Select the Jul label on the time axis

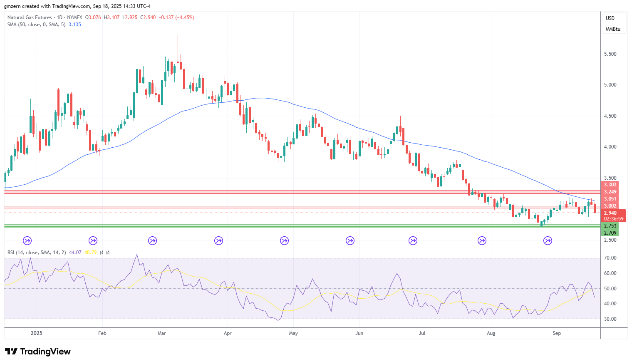[x=422, y=333]
